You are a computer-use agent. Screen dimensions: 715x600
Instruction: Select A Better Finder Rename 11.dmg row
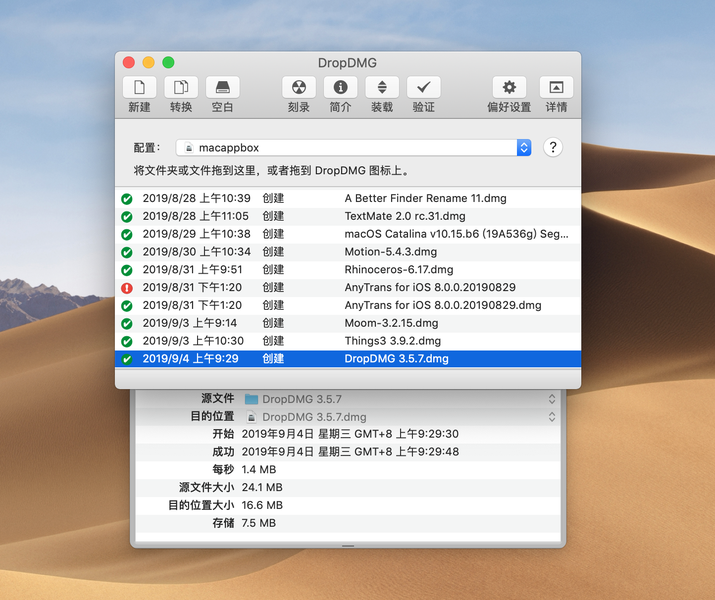click(x=348, y=198)
